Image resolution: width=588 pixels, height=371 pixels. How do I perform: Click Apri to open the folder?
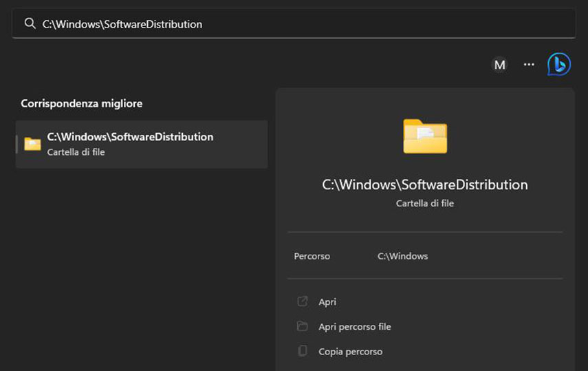coord(327,302)
